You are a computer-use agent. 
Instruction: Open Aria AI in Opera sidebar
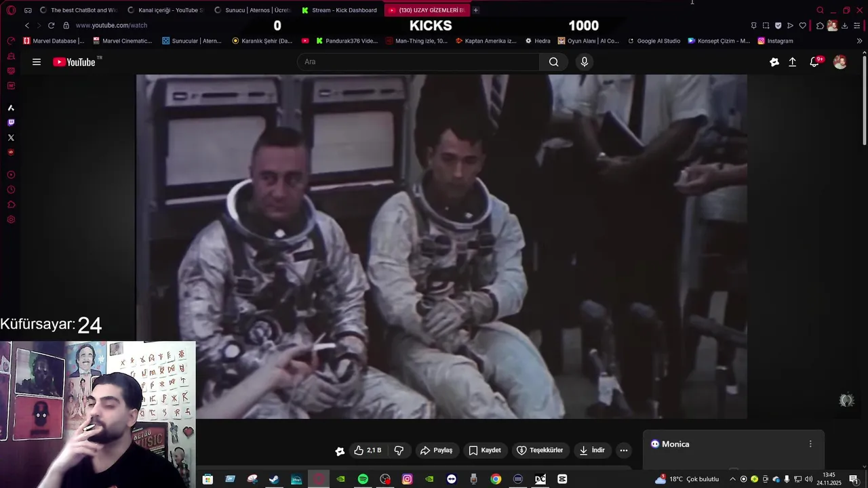(11, 108)
